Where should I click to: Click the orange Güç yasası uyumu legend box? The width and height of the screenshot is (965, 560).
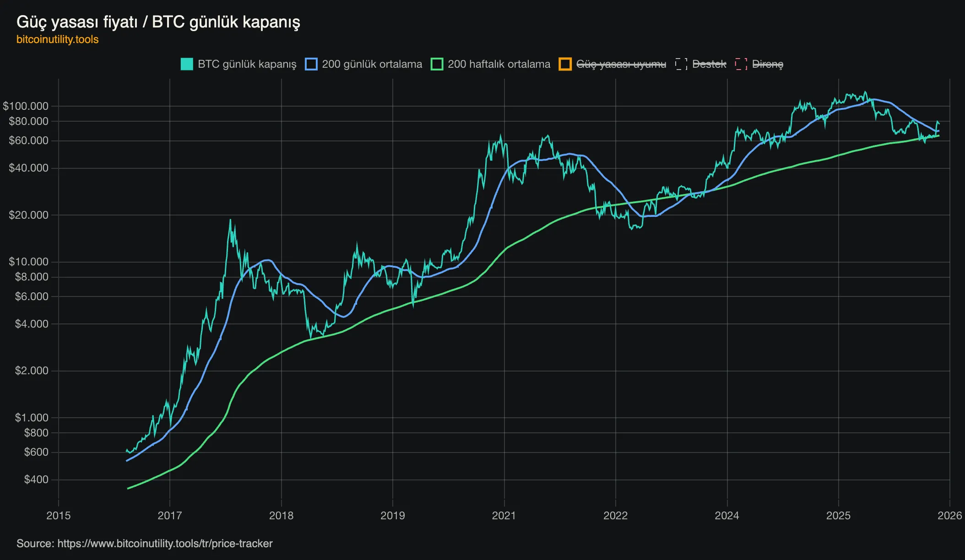[565, 64]
